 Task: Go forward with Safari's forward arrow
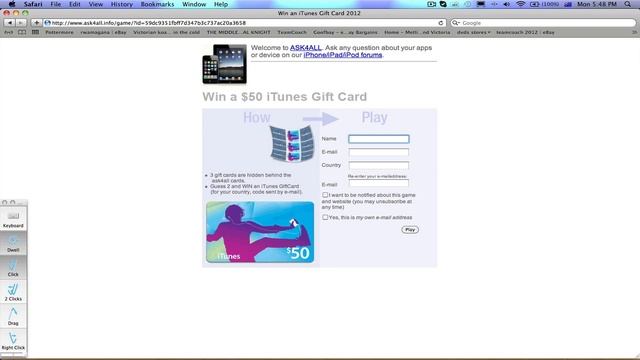(21, 23)
